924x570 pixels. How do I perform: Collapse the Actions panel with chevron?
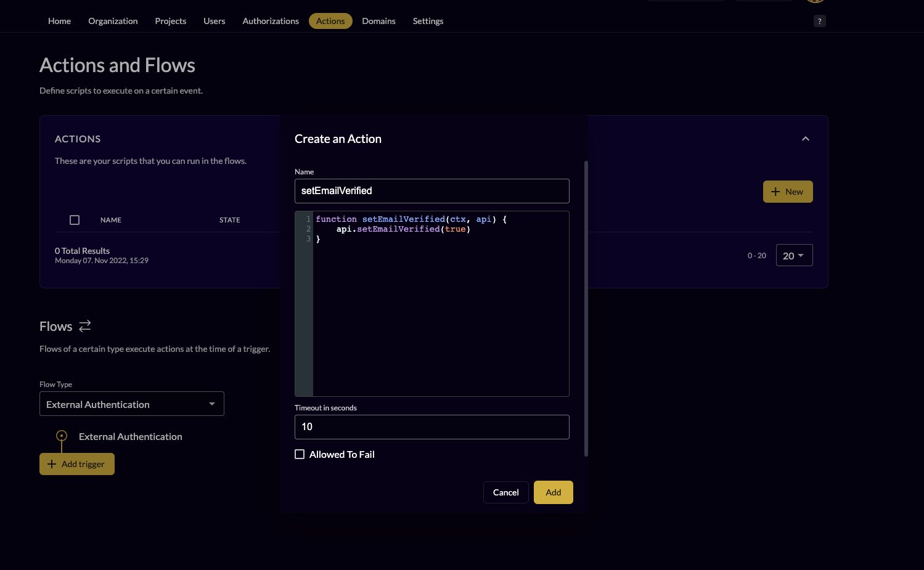pos(805,139)
